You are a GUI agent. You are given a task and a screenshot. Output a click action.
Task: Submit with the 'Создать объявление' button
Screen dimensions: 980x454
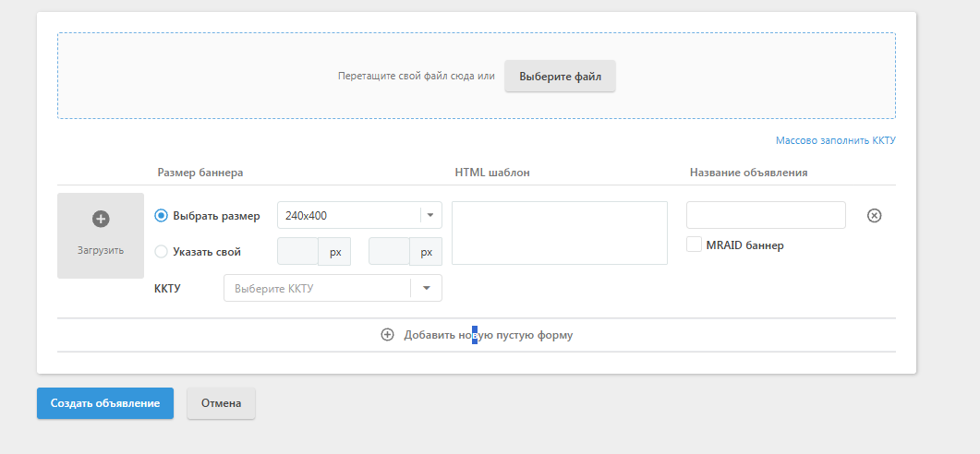105,403
